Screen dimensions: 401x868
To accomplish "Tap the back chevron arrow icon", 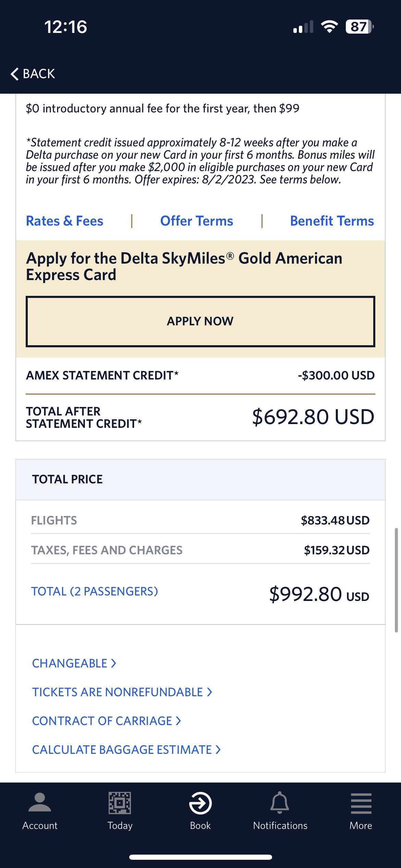I will tap(14, 74).
